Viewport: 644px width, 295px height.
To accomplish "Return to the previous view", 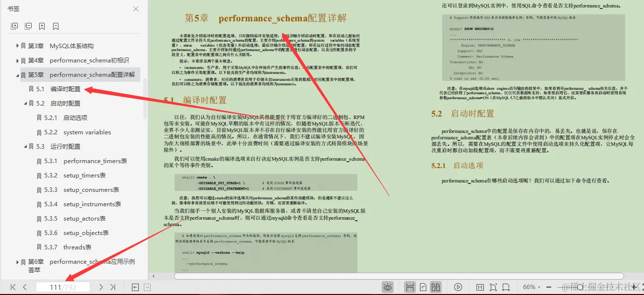I will coord(135,287).
